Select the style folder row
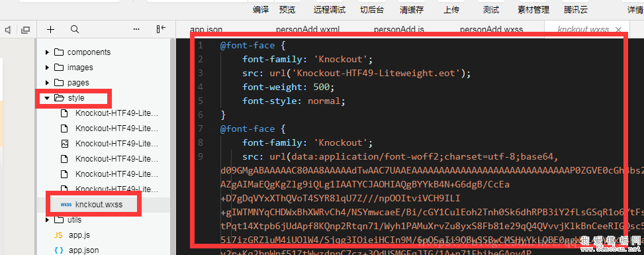The width and height of the screenshot is (644, 255). (103, 98)
